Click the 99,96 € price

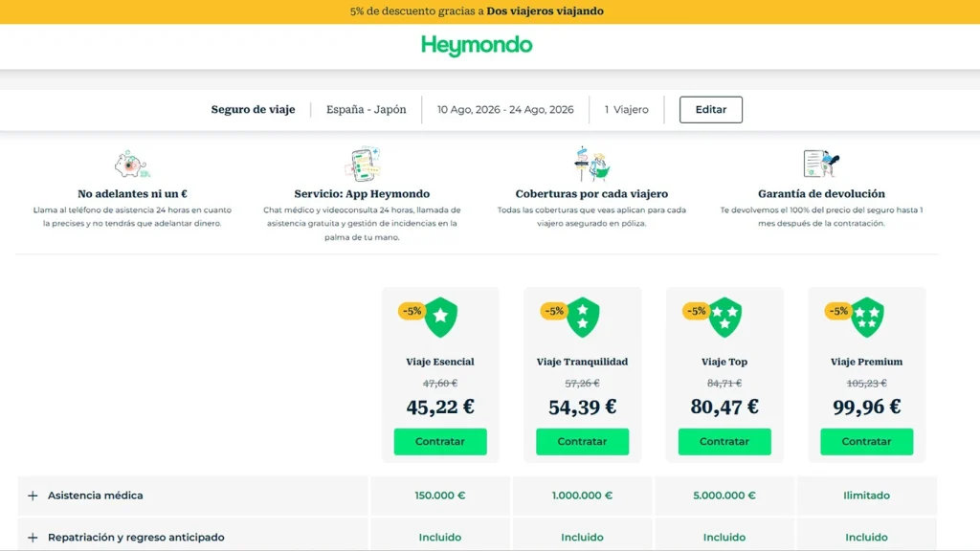pos(866,407)
